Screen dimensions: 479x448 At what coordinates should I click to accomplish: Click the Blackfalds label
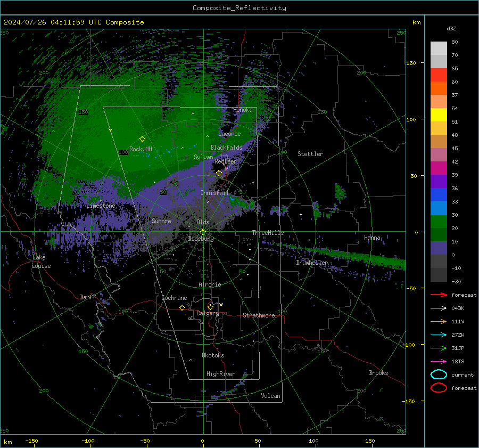[x=226, y=148]
